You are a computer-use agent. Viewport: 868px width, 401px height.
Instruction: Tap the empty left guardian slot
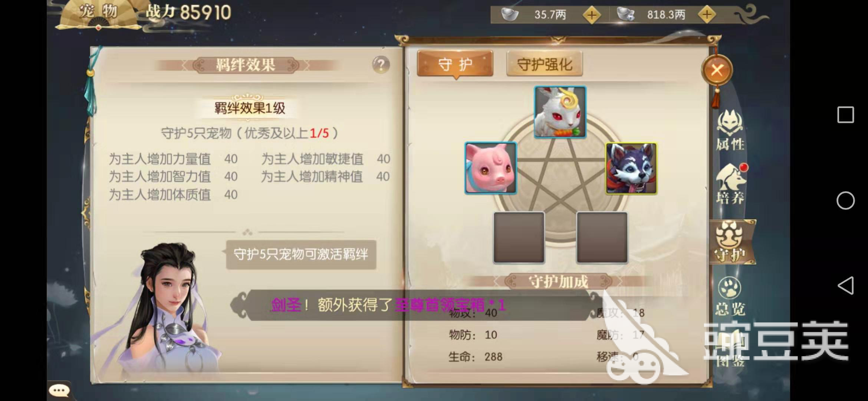pyautogui.click(x=519, y=238)
